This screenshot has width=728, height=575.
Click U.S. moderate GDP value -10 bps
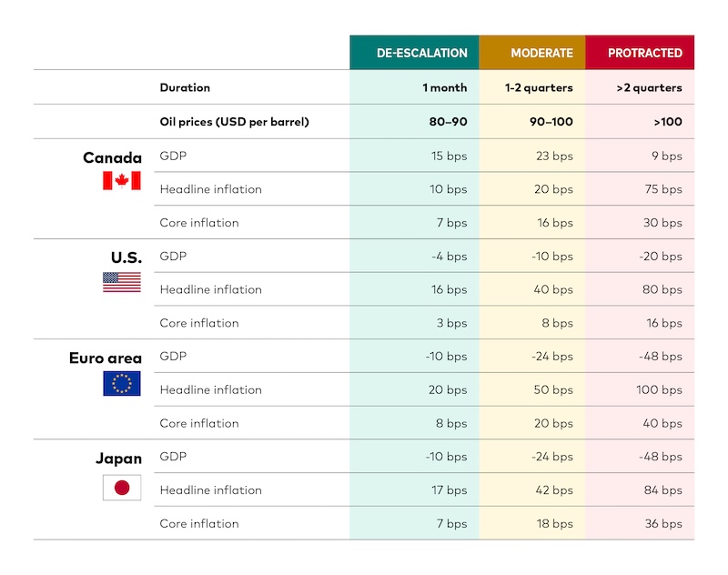click(x=552, y=256)
